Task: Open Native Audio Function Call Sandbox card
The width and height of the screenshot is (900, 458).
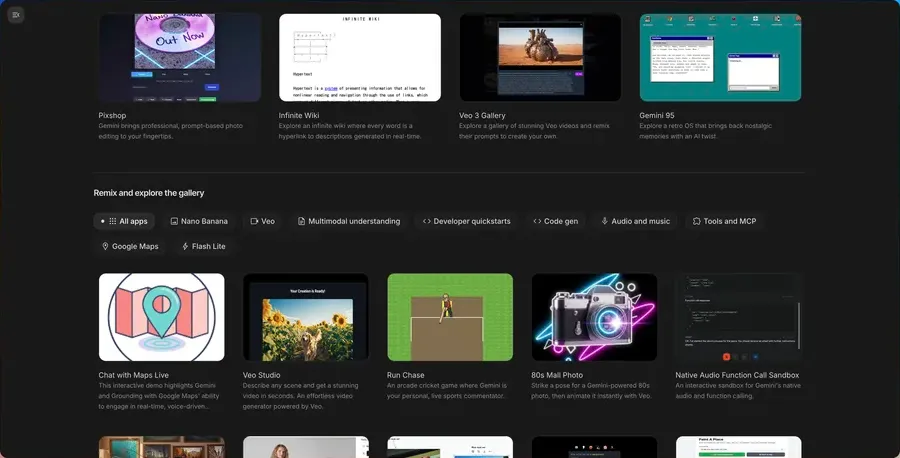Action: click(x=738, y=317)
